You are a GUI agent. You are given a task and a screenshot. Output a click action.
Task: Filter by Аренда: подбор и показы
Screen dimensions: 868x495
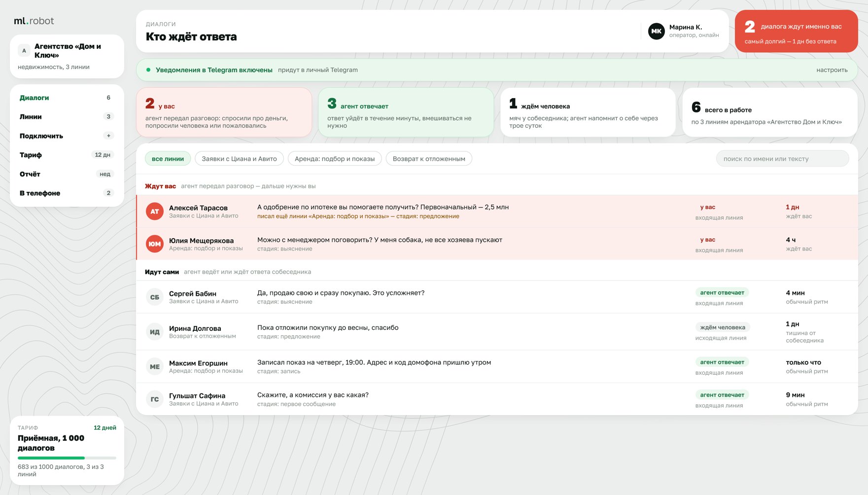click(335, 159)
